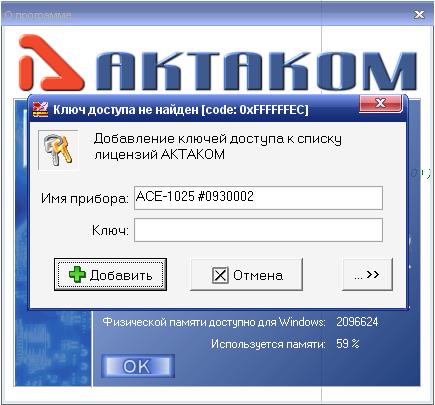
Task: Confirm adding the key with Добавить
Action: click(x=110, y=275)
